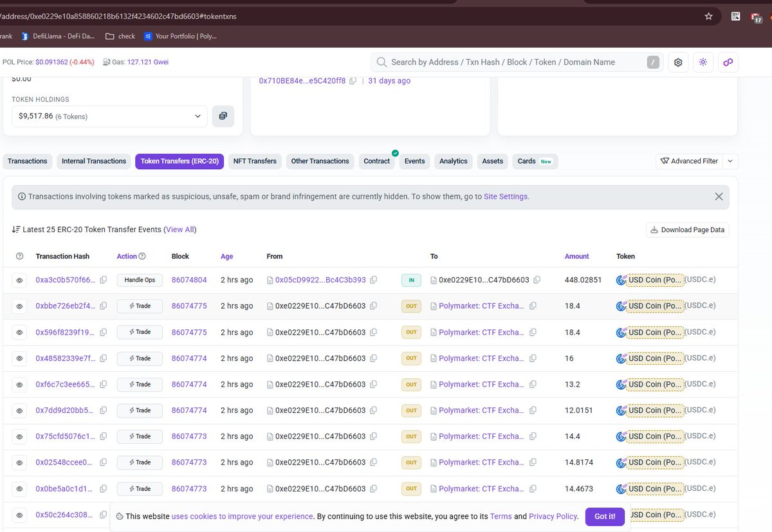
Task: Open the Cards New tab
Action: pyautogui.click(x=535, y=161)
